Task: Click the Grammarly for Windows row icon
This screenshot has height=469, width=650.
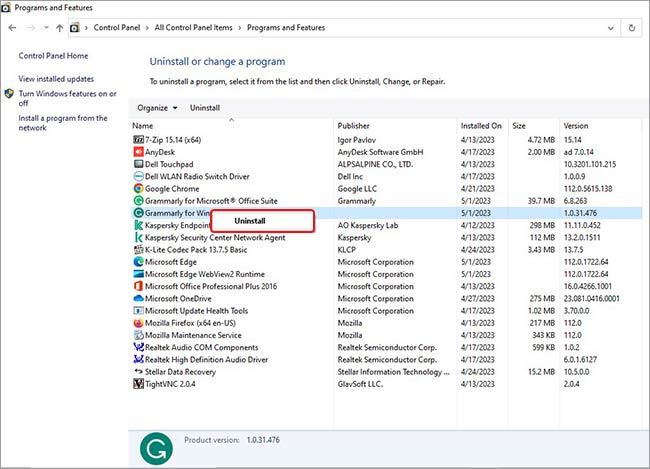Action: [x=138, y=213]
